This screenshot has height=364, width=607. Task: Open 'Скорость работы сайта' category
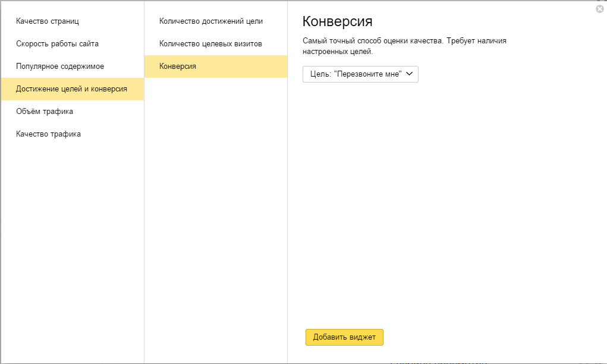coord(73,44)
